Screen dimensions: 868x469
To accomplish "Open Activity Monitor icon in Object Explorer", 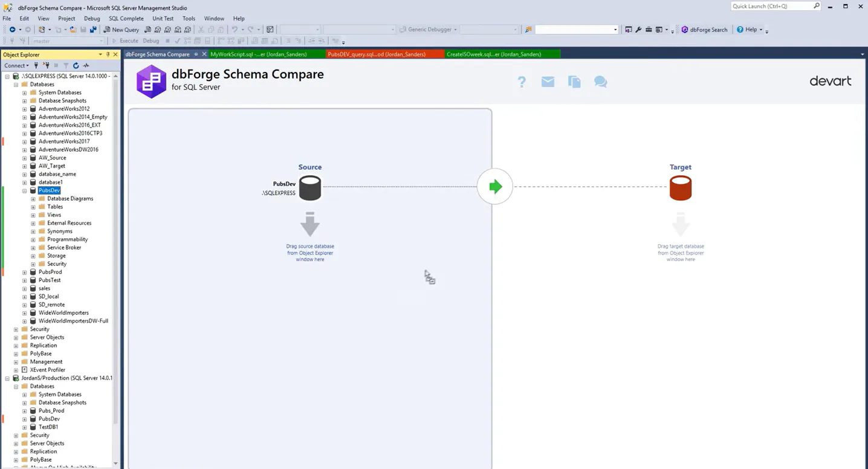I will click(x=86, y=65).
